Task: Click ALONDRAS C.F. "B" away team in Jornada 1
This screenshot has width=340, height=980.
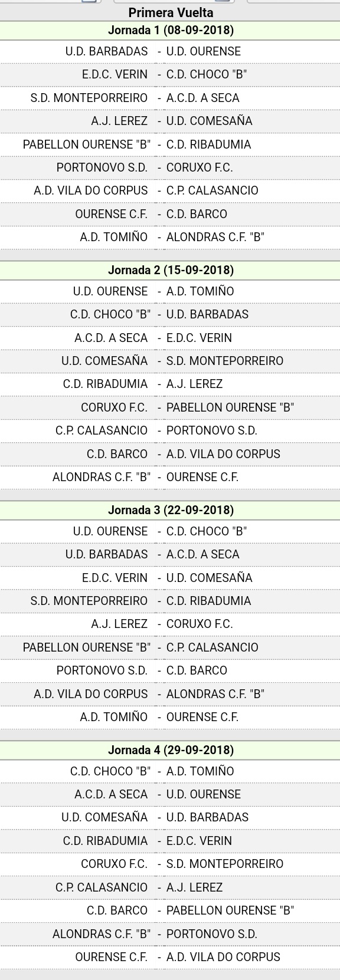Action: point(215,237)
